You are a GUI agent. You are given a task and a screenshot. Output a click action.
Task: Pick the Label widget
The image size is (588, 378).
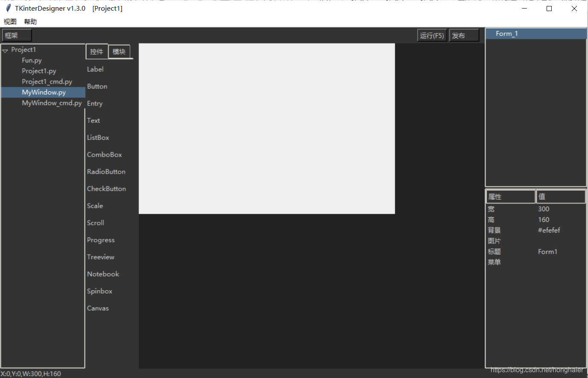point(95,69)
